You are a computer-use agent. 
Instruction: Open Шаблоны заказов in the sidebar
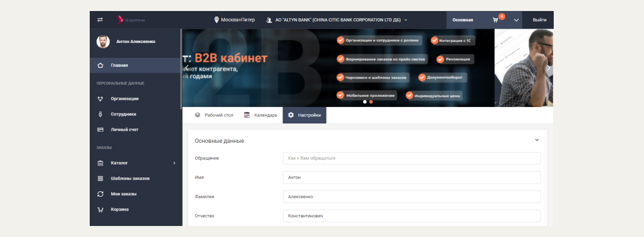tap(135, 179)
